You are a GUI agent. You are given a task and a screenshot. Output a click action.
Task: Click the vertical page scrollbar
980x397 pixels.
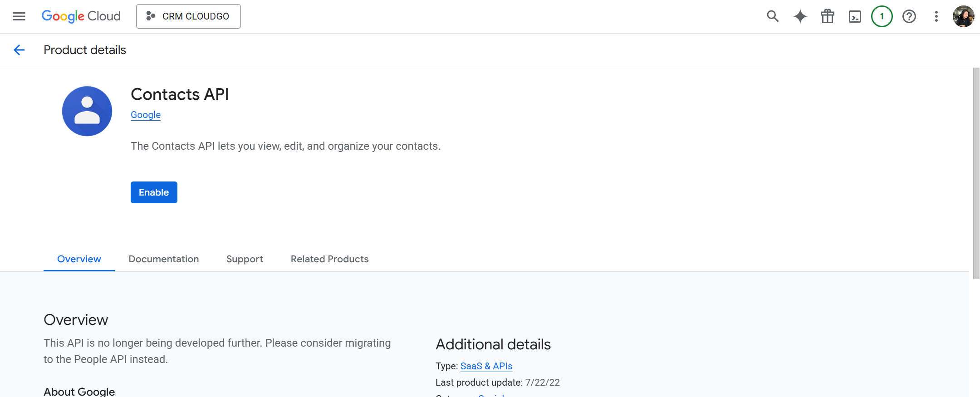click(x=976, y=172)
